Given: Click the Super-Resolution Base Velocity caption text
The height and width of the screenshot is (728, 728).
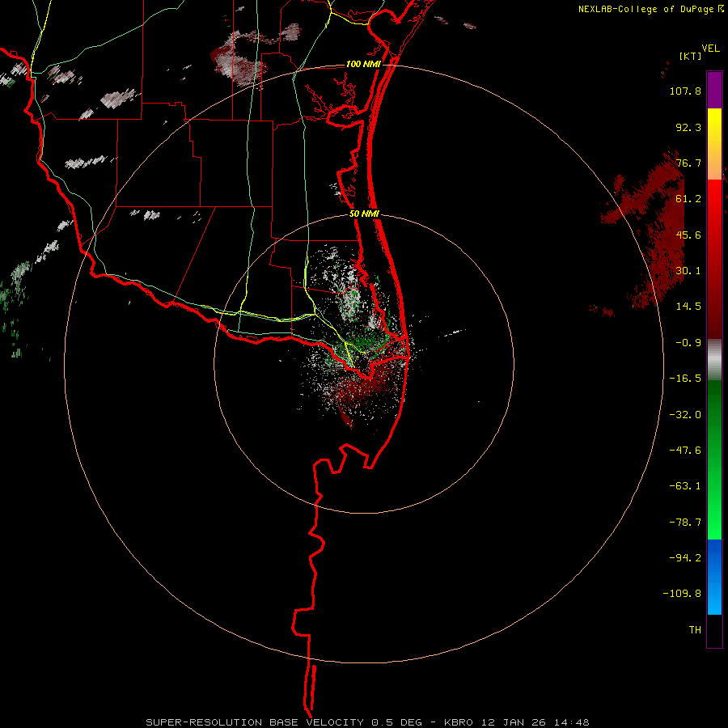Looking at the screenshot, I should 367,722.
